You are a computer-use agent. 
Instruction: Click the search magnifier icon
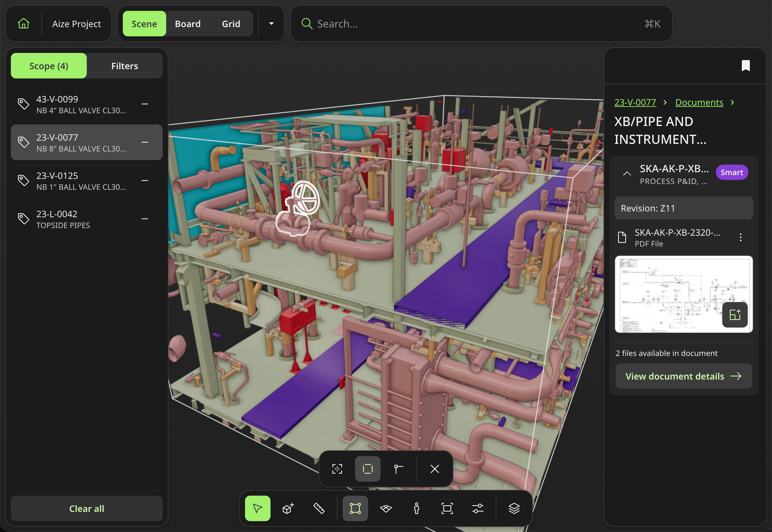coord(307,24)
